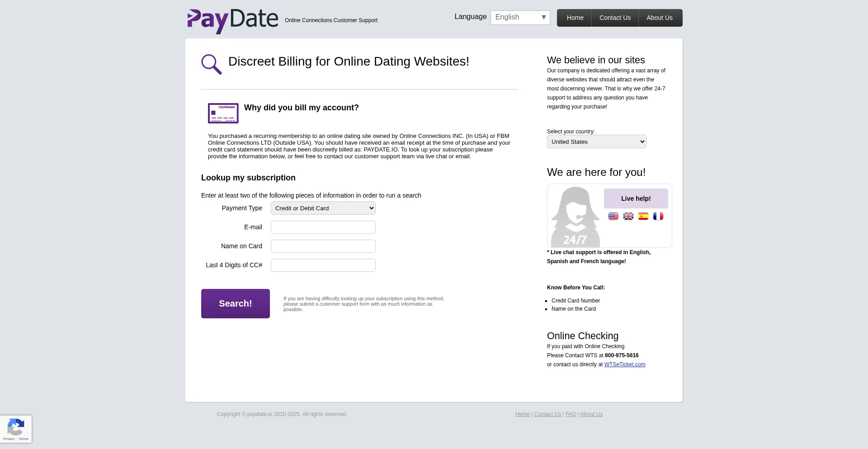Select the United Kingdom flag icon

pyautogui.click(x=628, y=216)
